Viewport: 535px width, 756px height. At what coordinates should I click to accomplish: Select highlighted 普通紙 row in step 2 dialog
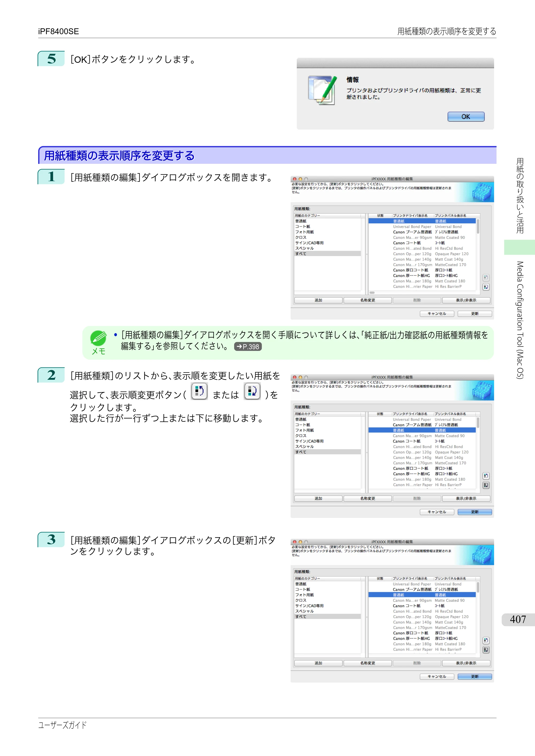422,430
